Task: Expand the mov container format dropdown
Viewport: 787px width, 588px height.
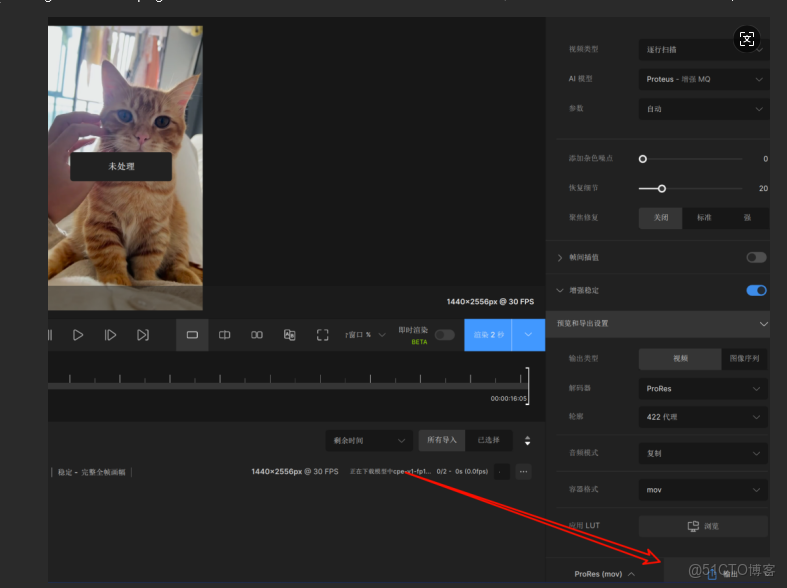Action: 702,490
